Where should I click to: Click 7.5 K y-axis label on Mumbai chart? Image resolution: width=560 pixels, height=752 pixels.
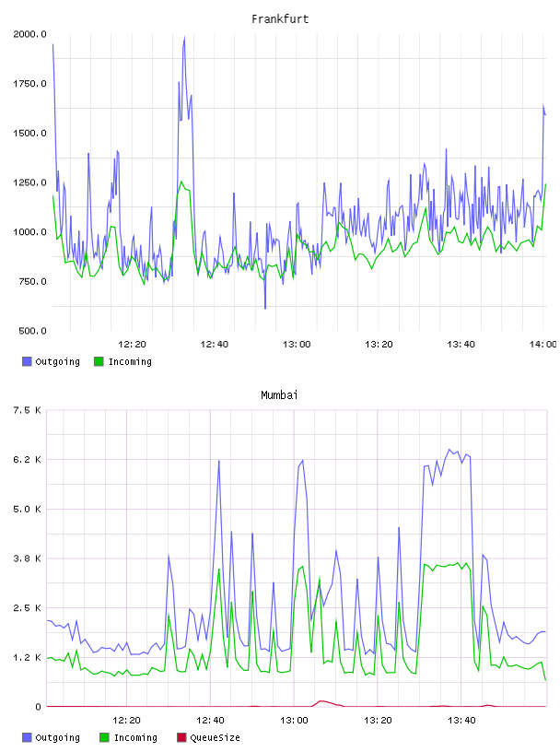pyautogui.click(x=27, y=410)
